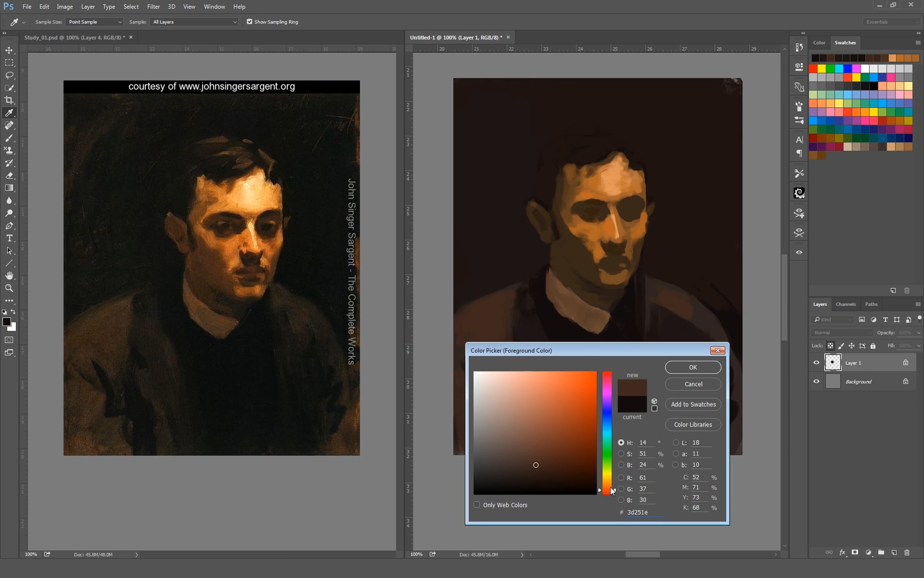This screenshot has width=924, height=578.
Task: Select the Move tool
Action: point(9,50)
